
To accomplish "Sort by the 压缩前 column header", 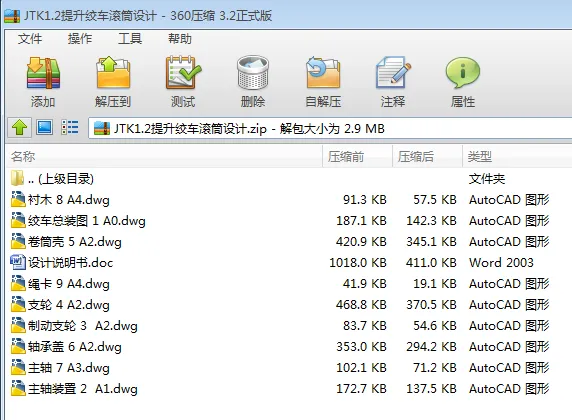I will point(358,157).
